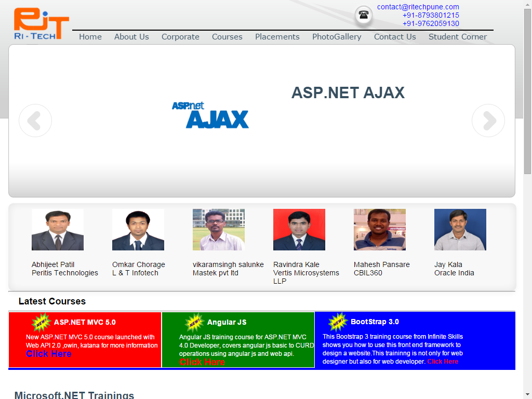The image size is (532, 399).
Task: Click phone number +91-8793801215
Action: 431,15
